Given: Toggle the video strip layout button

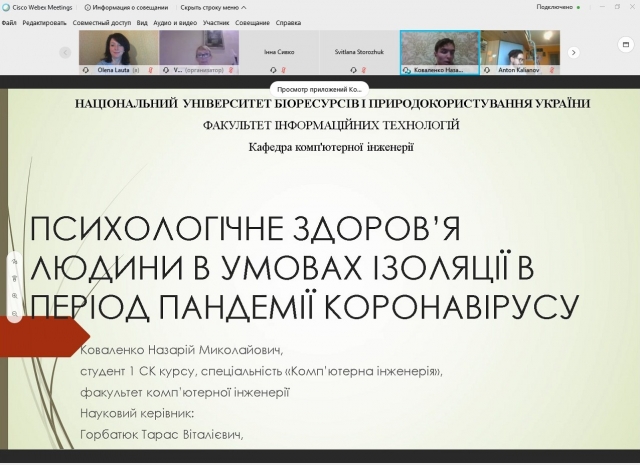Looking at the screenshot, I should point(626,44).
